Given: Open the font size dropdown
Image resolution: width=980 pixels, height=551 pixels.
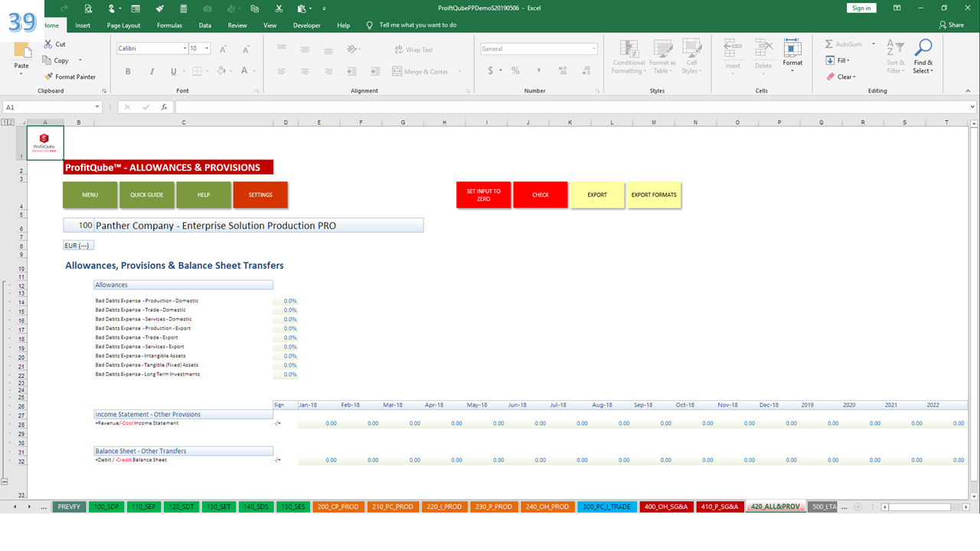Looking at the screenshot, I should [207, 48].
